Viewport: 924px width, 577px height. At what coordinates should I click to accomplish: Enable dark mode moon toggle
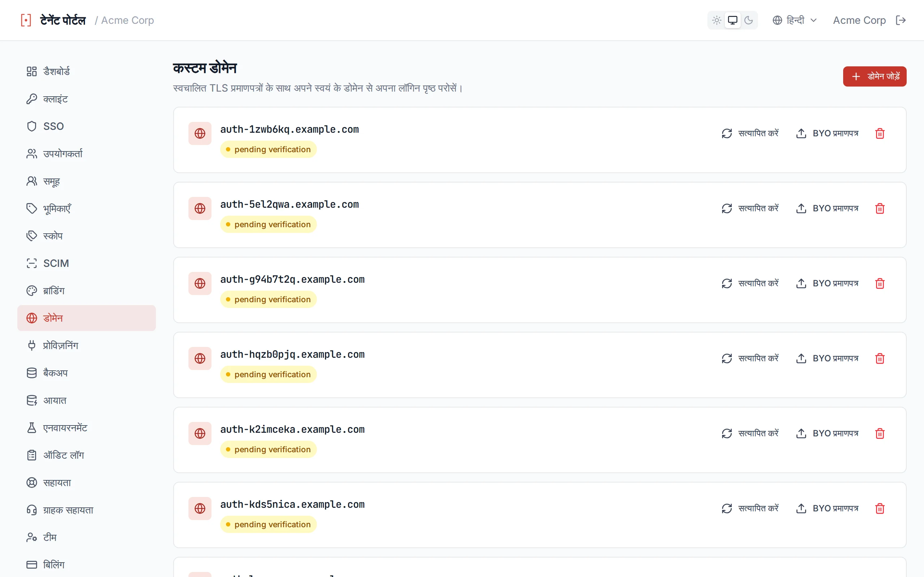click(x=748, y=20)
